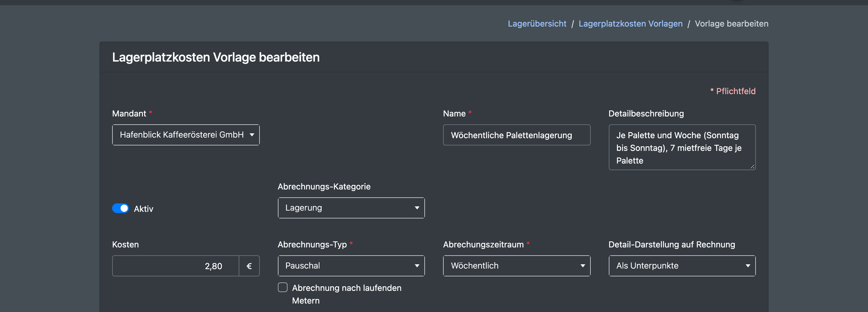
Task: Click the Detailbeschreibung text area
Action: point(682,147)
